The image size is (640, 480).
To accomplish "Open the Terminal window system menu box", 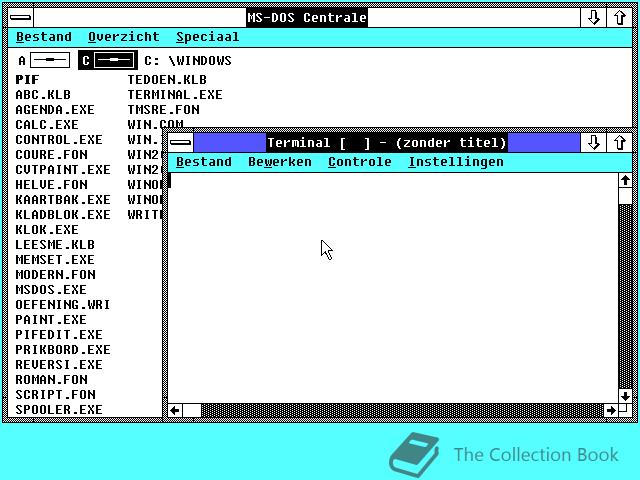I will tap(180, 142).
